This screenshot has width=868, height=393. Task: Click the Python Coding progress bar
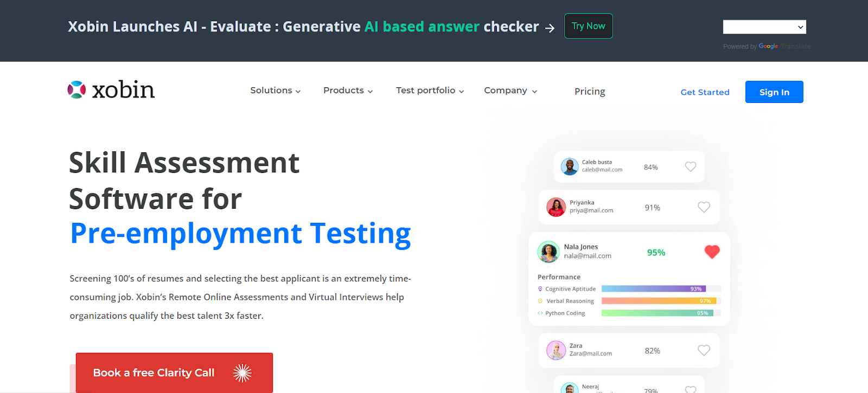click(x=661, y=313)
